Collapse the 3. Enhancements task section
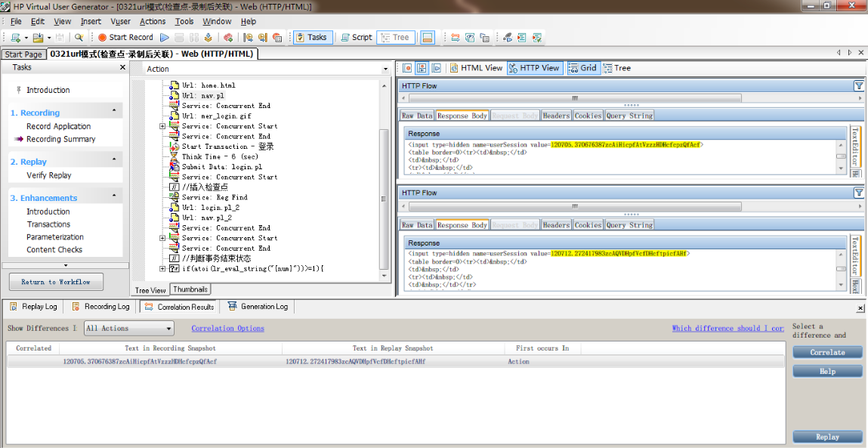 115,196
